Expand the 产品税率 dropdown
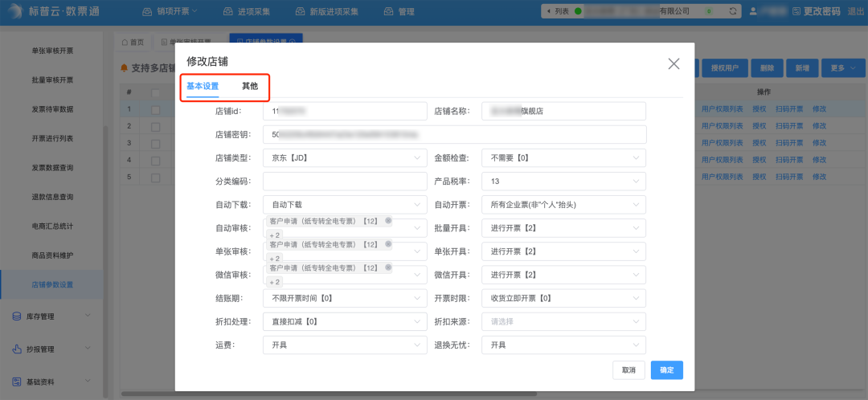Viewport: 868px width, 400px height. pos(563,182)
